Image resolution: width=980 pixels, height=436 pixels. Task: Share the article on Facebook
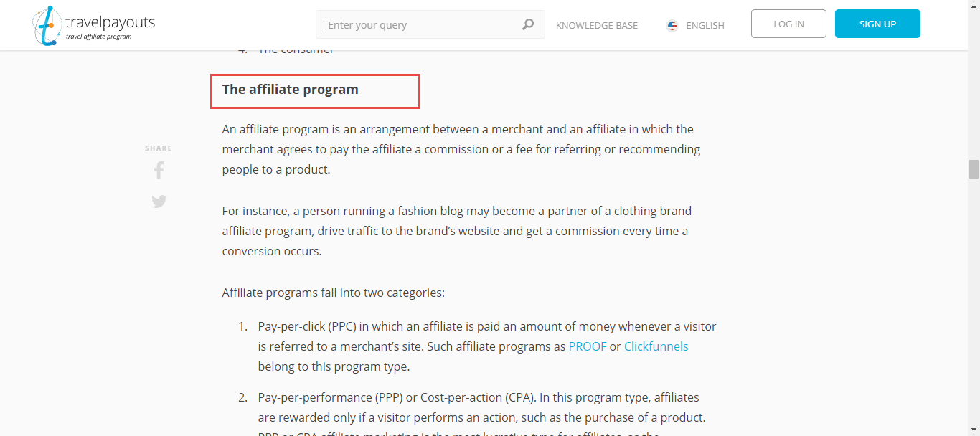(159, 171)
